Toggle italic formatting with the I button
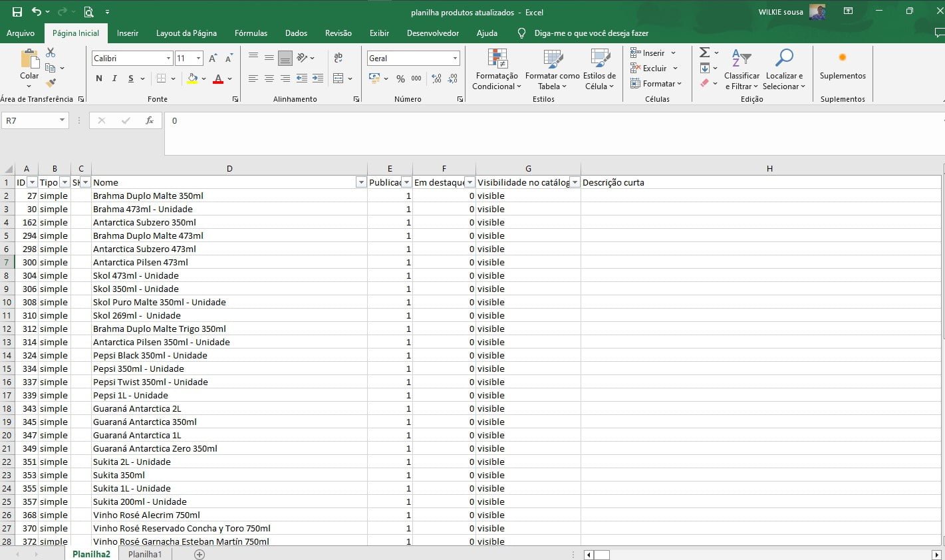The height and width of the screenshot is (560, 945). (113, 78)
